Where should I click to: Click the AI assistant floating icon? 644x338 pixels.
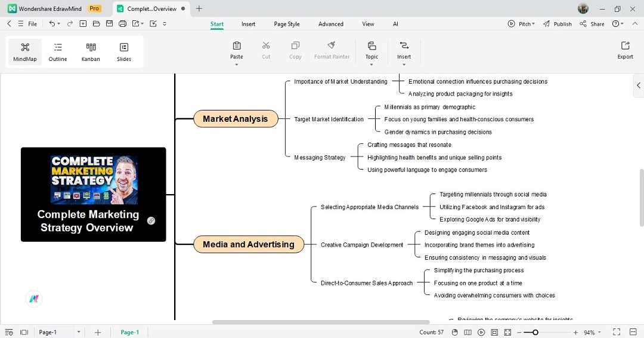34,299
